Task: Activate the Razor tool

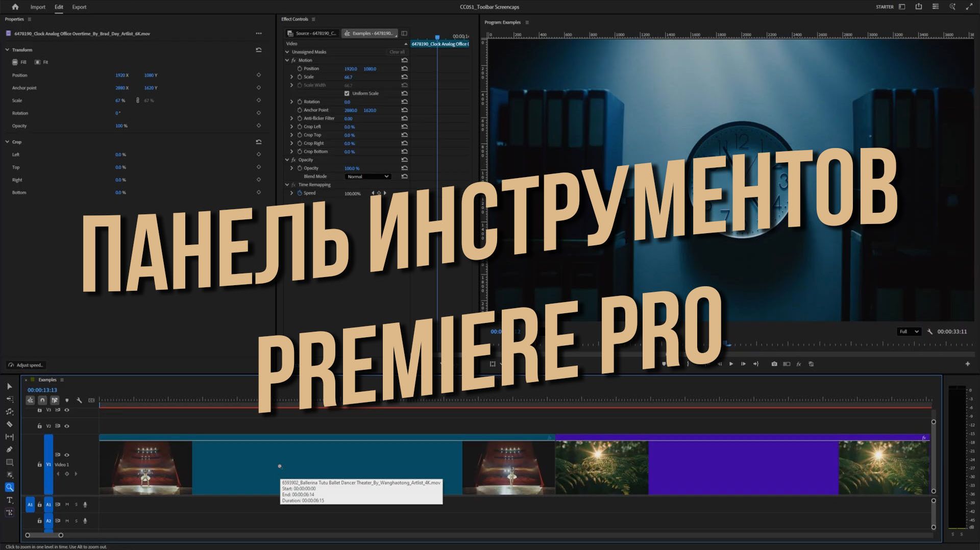Action: (10, 423)
